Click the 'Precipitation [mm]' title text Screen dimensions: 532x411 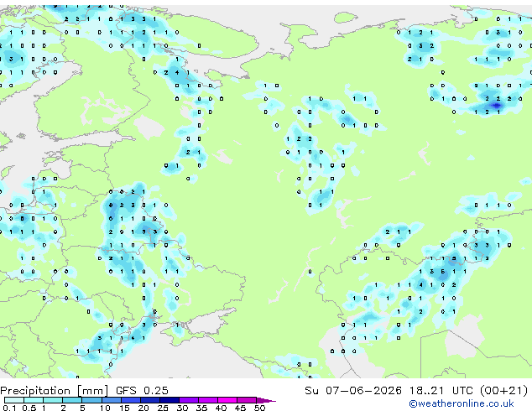coord(54,391)
